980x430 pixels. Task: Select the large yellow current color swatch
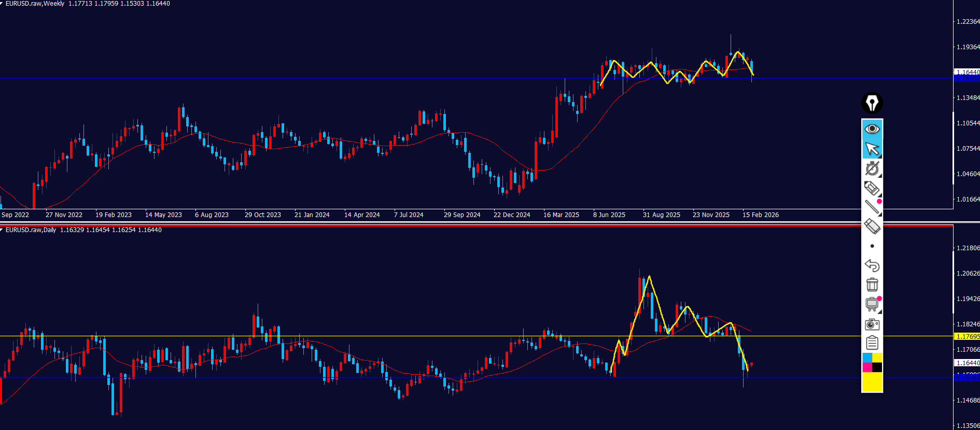tap(872, 382)
